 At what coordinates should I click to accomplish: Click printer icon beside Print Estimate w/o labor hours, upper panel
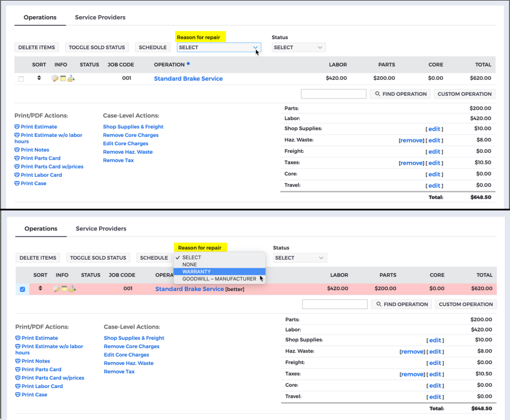click(17, 135)
